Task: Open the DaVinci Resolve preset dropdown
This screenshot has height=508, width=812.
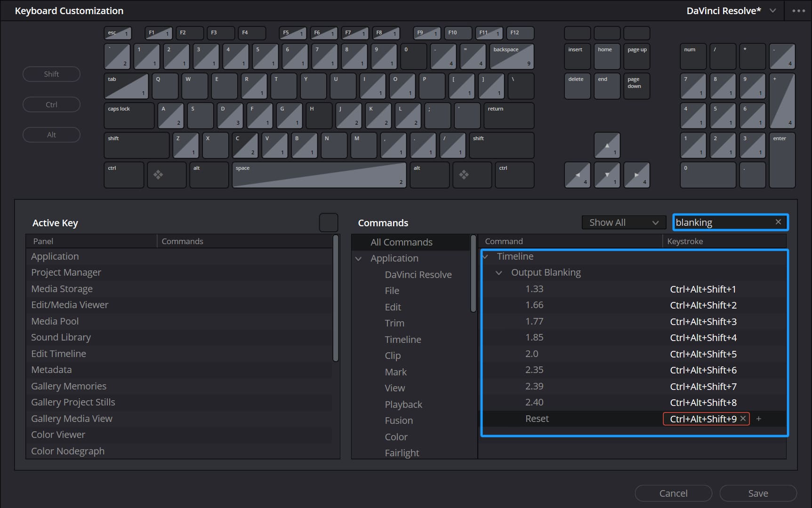Action: click(x=731, y=11)
